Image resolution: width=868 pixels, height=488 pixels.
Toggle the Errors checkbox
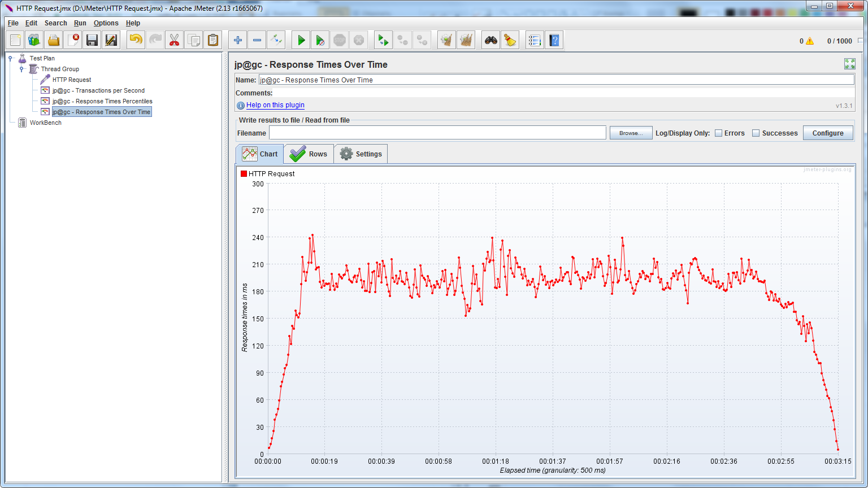(x=719, y=133)
